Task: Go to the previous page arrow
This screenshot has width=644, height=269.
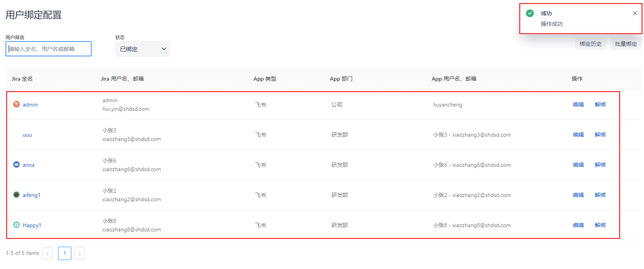Action: 47,253
